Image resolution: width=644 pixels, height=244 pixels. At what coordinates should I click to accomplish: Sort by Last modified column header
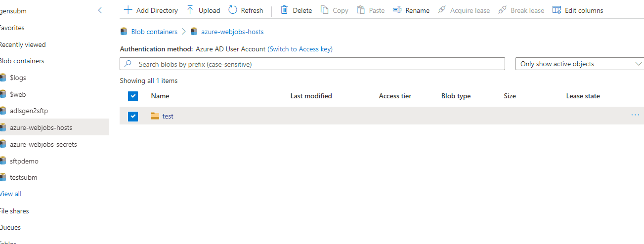(311, 96)
